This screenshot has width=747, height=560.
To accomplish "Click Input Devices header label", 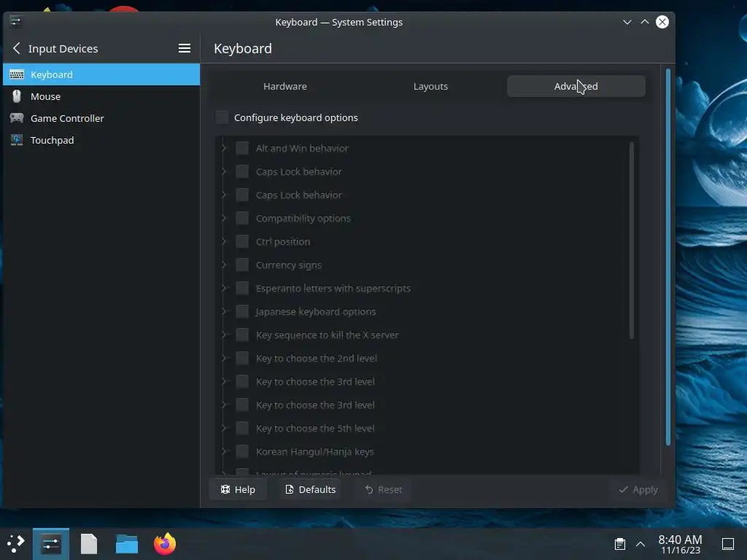I will point(63,49).
